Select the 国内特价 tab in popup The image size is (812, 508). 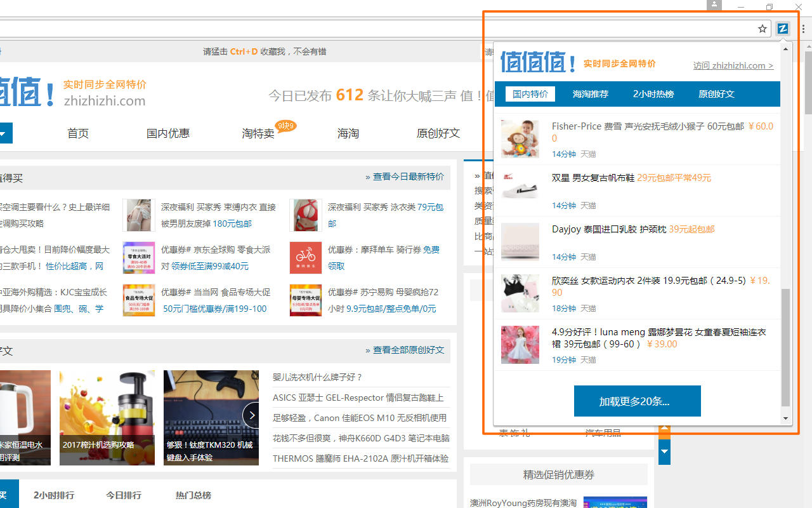point(530,94)
